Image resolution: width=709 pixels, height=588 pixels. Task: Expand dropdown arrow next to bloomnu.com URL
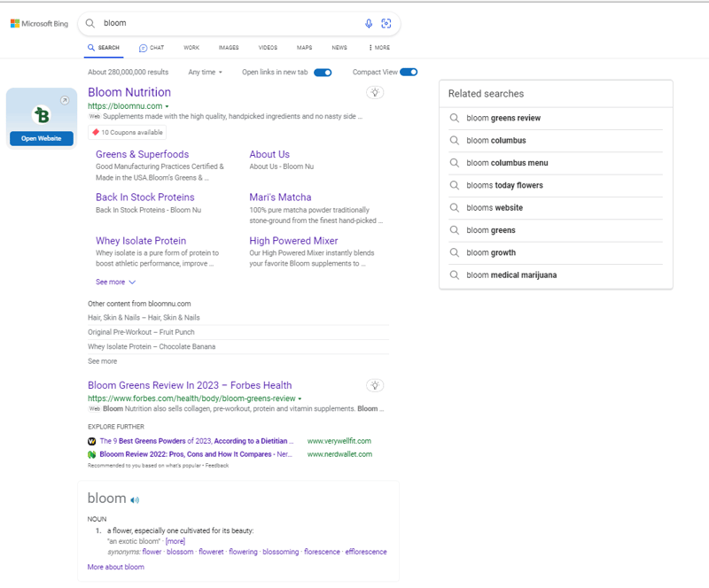point(167,106)
